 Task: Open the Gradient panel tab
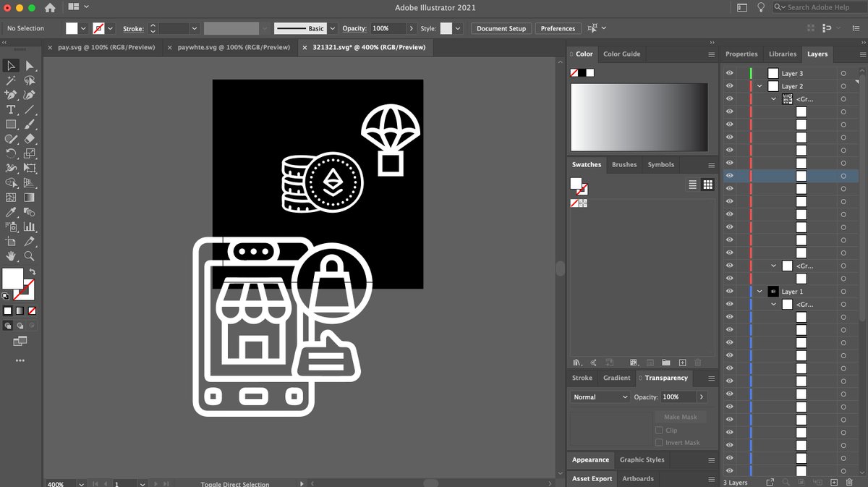(x=617, y=378)
